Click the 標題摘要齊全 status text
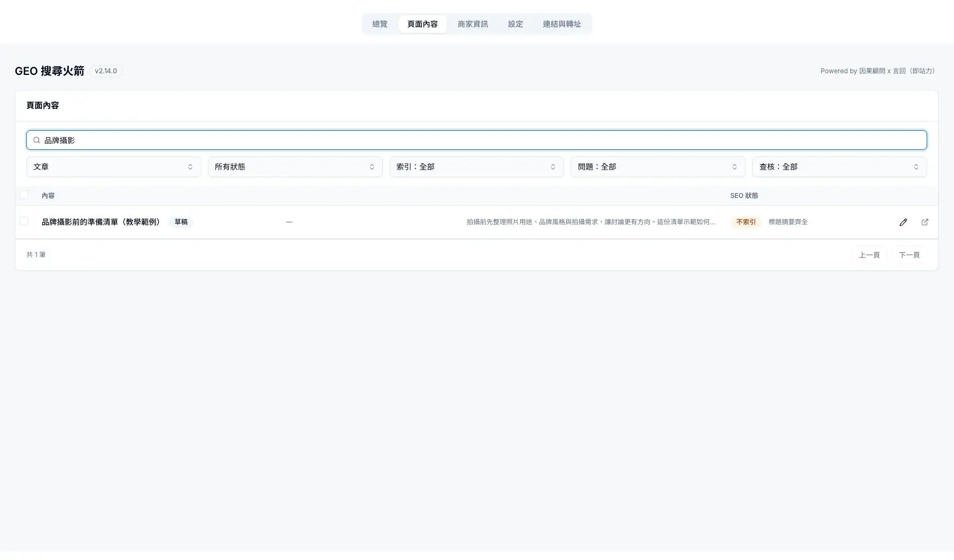The height and width of the screenshot is (560, 954). tap(788, 222)
